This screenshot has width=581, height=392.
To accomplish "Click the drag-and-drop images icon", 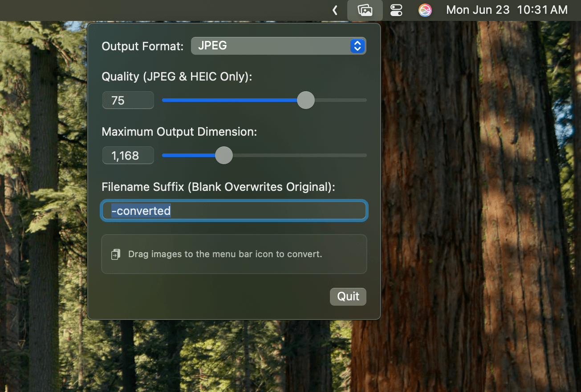I will (x=115, y=254).
